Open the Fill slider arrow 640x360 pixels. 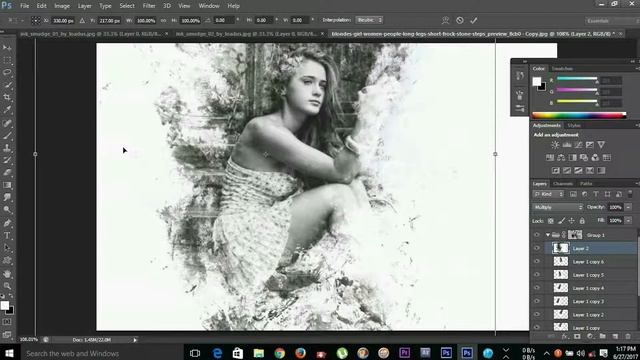click(x=628, y=220)
